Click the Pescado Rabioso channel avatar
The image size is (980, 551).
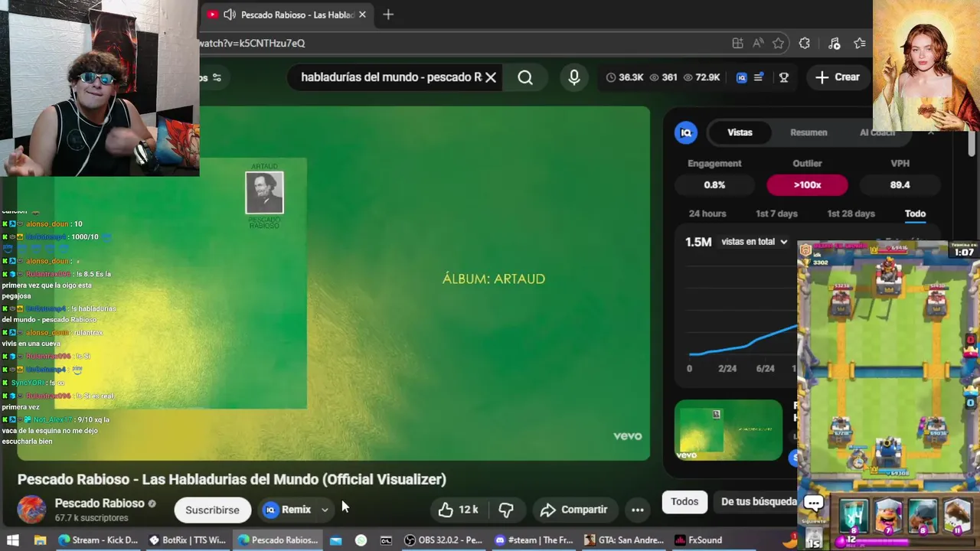pyautogui.click(x=31, y=510)
